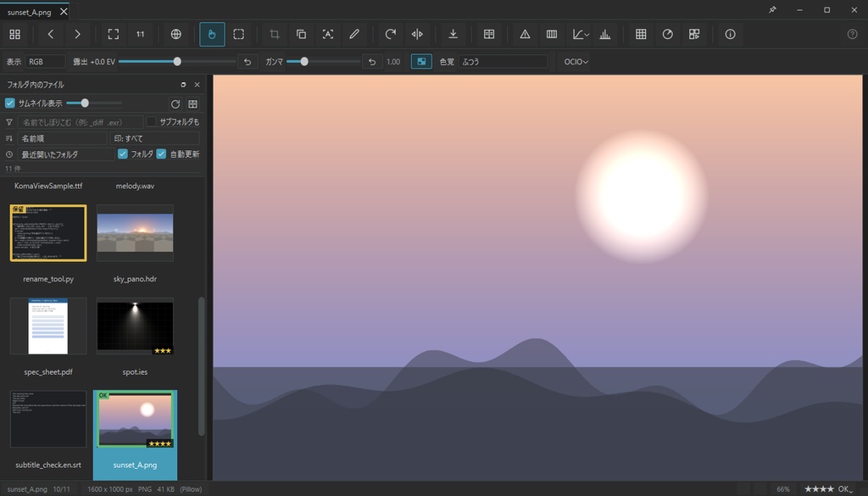
Task: Open the curve tool dropdown arrow
Action: click(x=587, y=35)
